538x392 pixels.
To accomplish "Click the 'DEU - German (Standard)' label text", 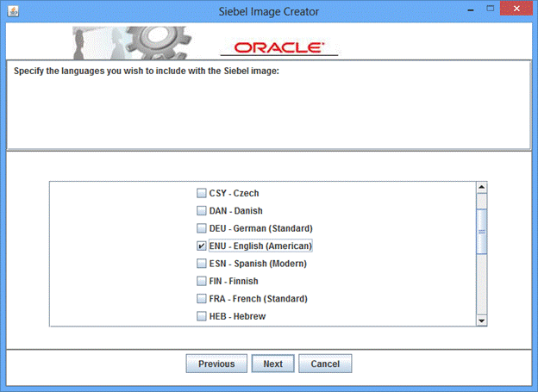I will pos(261,228).
